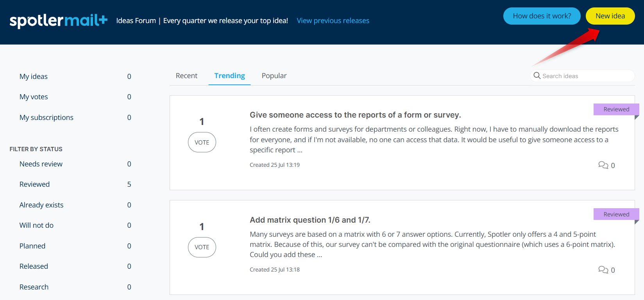Switch to the Recent tab
Image resolution: width=644 pixels, height=300 pixels.
click(x=186, y=76)
